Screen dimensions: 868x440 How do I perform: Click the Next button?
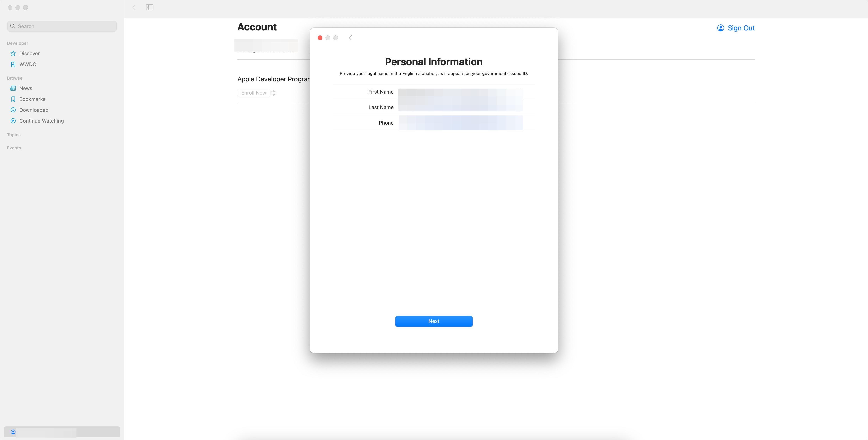point(434,321)
